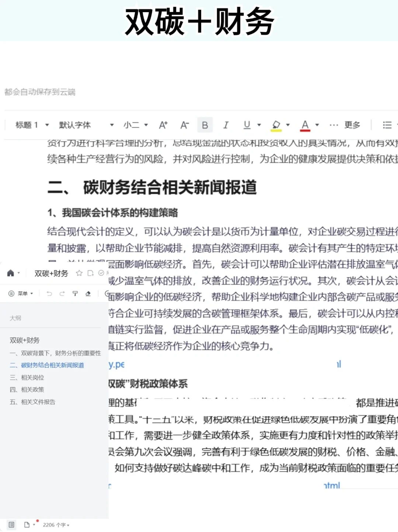Expand underline style options arrow
This screenshot has height=532, width=398.
pos(259,125)
